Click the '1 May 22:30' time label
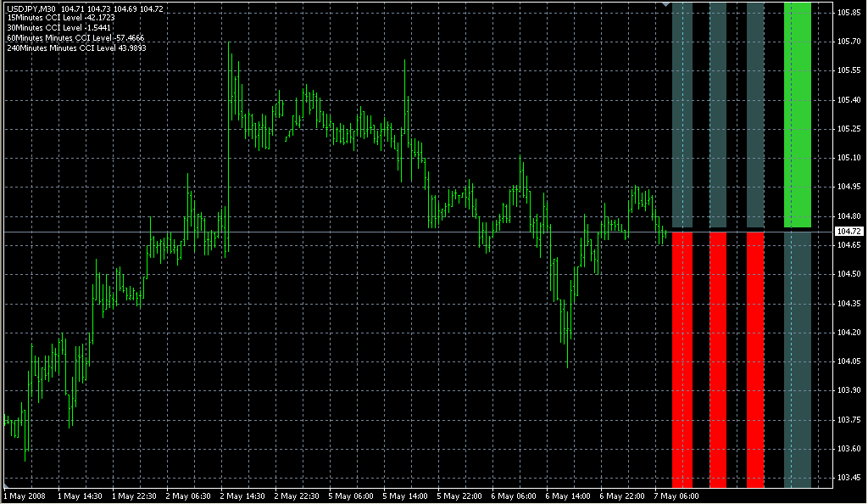This screenshot has height=504, width=868. click(134, 496)
